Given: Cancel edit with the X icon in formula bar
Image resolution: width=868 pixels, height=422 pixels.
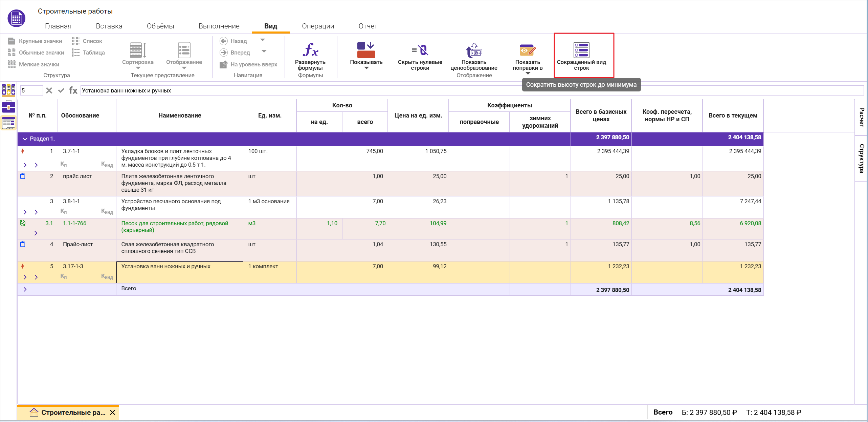Looking at the screenshot, I should click(49, 90).
